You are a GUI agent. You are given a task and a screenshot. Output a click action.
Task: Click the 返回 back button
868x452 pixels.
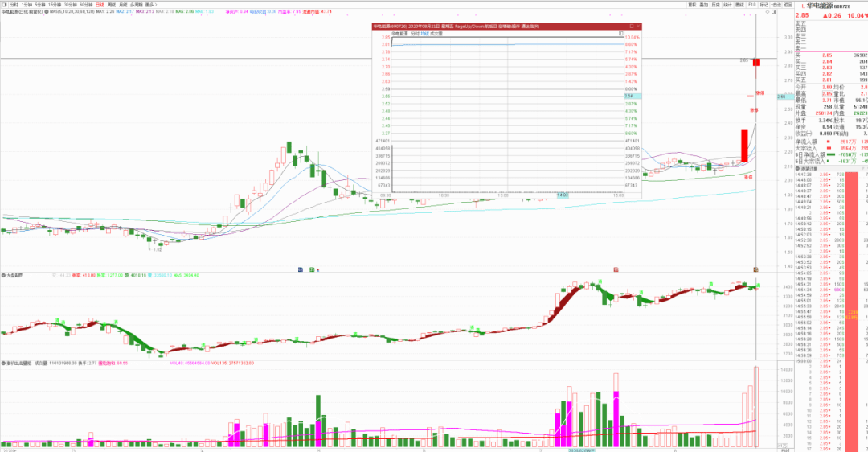(788, 5)
